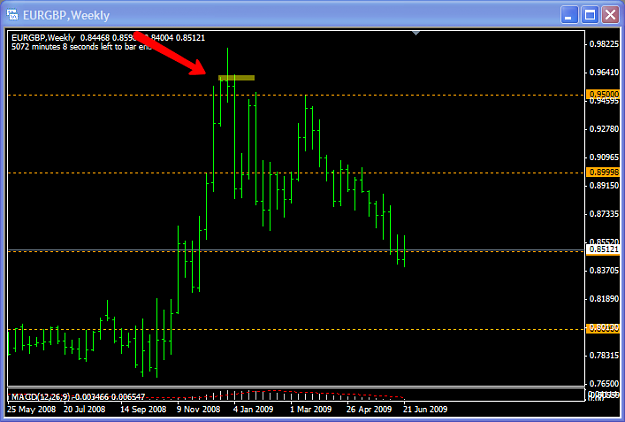Click the 21 Jun 2009 date label

click(425, 409)
